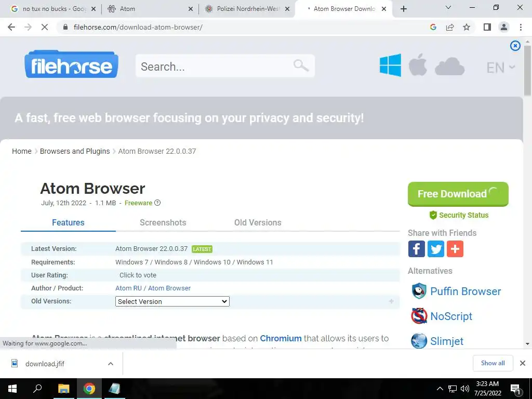Open NoScript alternative link
Viewport: 532px width, 399px height.
[451, 316]
